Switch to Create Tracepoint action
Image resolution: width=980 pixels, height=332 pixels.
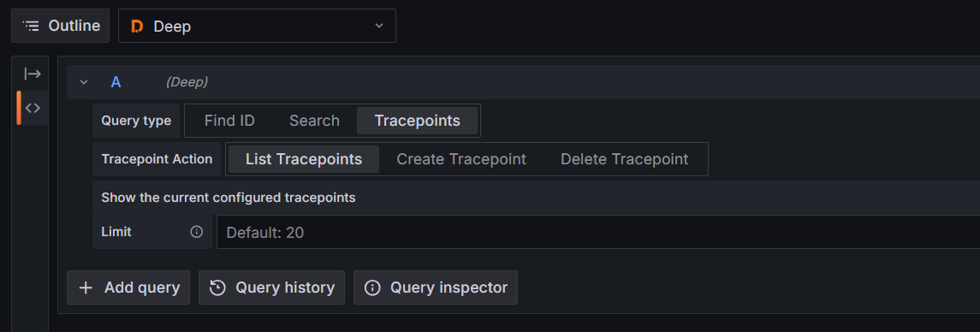(461, 159)
